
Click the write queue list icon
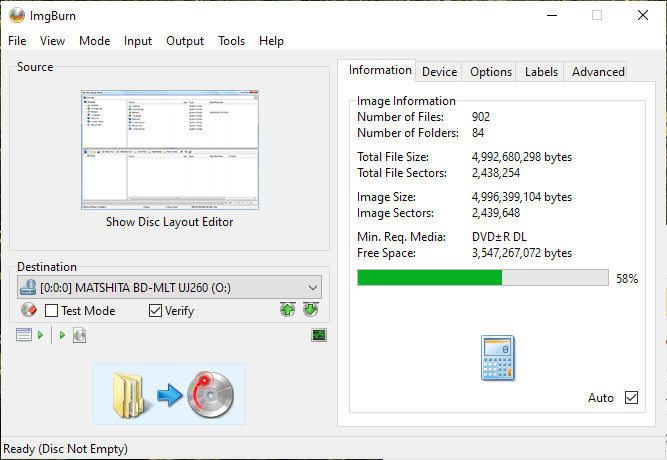click(x=25, y=335)
